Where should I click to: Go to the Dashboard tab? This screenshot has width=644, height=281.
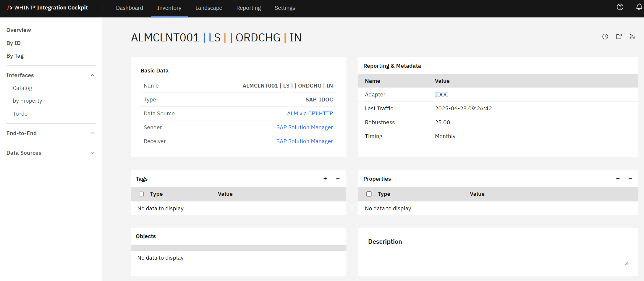[130, 8]
